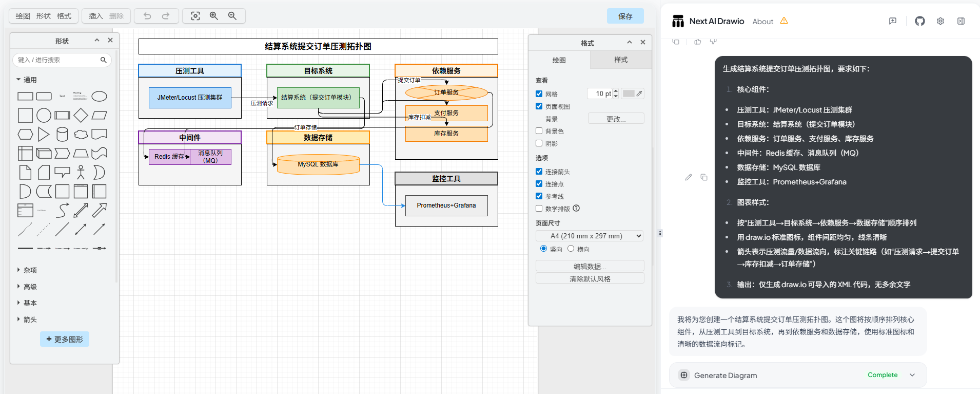Pick the diamond shape from the palette

(81, 115)
